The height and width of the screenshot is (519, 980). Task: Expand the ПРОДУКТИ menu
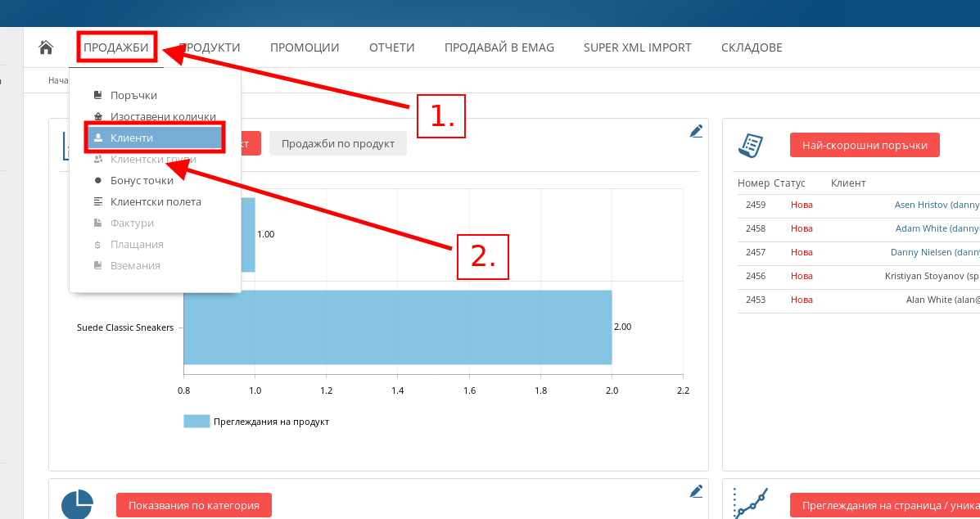coord(210,47)
